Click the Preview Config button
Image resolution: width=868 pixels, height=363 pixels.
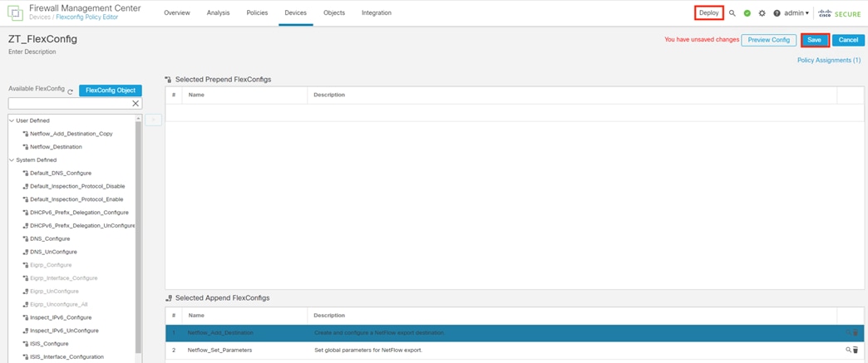[769, 40]
